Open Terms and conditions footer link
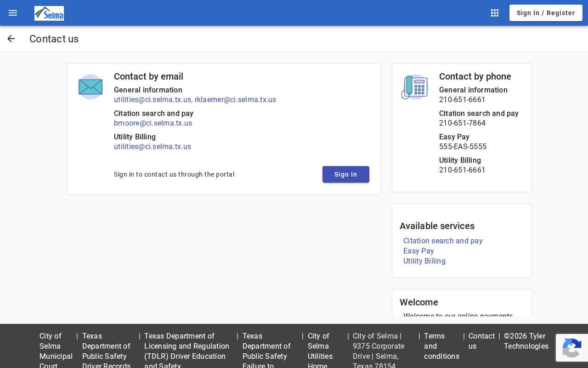Viewport: 588px width, 368px height. [441, 346]
